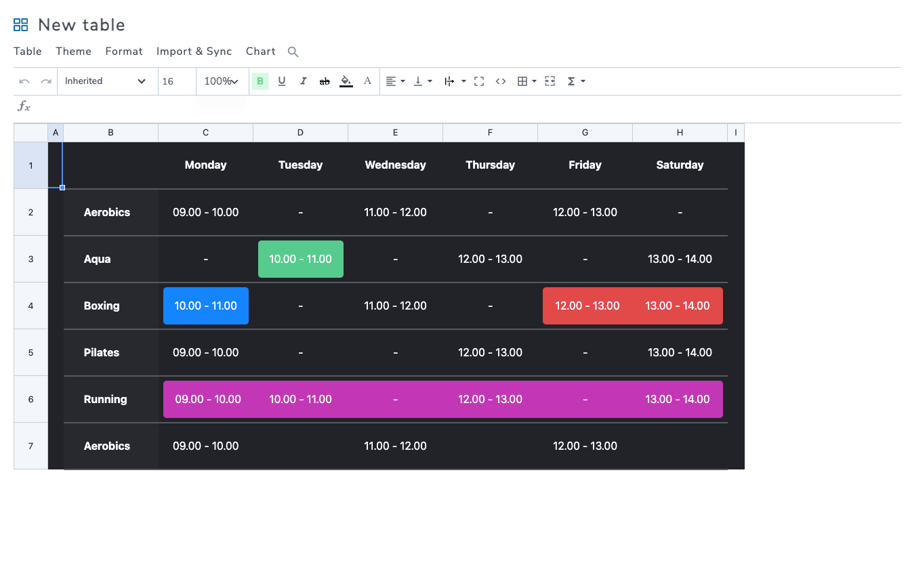Click the Saturday header cell
Screen dimensions: 908x588
pyautogui.click(x=680, y=165)
